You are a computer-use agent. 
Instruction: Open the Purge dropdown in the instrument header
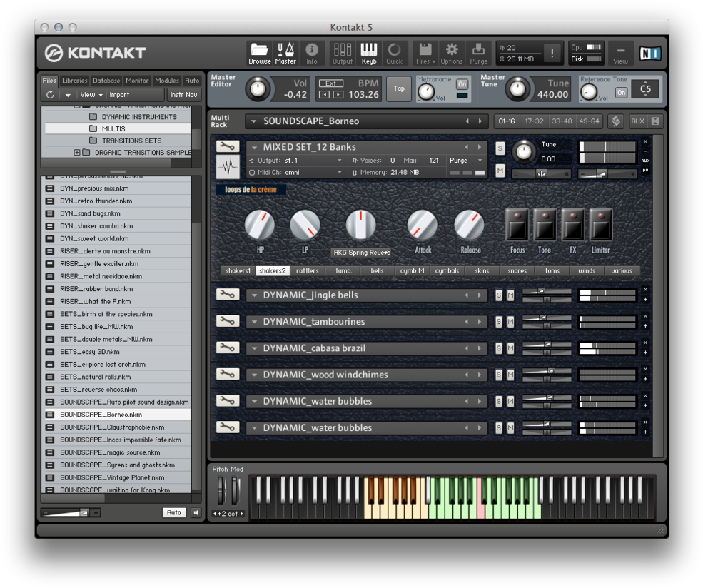click(x=466, y=161)
